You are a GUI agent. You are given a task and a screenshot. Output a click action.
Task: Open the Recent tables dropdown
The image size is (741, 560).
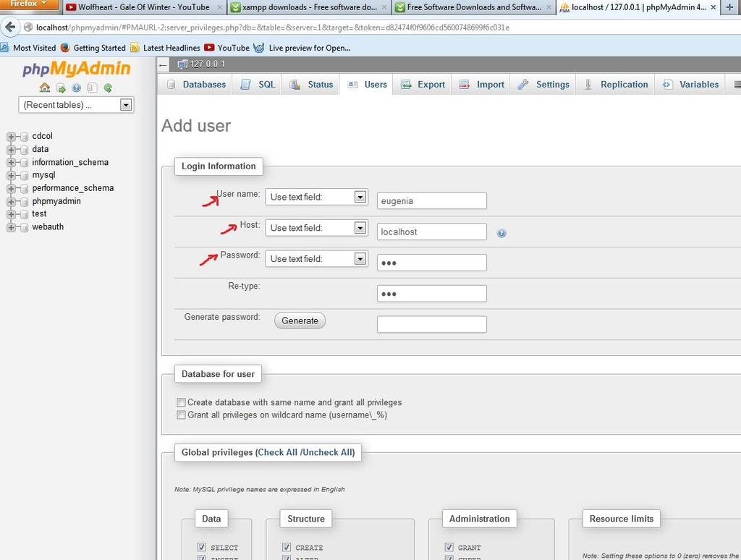coord(76,105)
